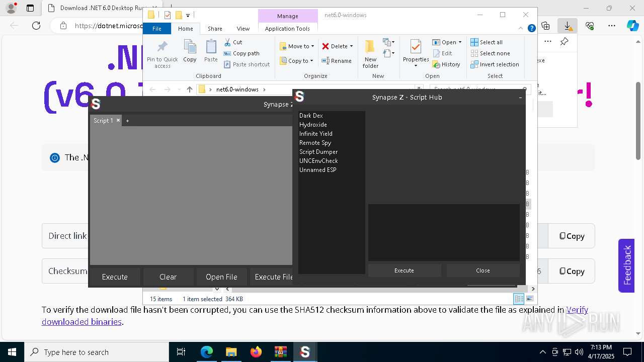Select Unnamed ESP in the Script Hub
Viewport: 644px width, 362px height.
(x=318, y=170)
